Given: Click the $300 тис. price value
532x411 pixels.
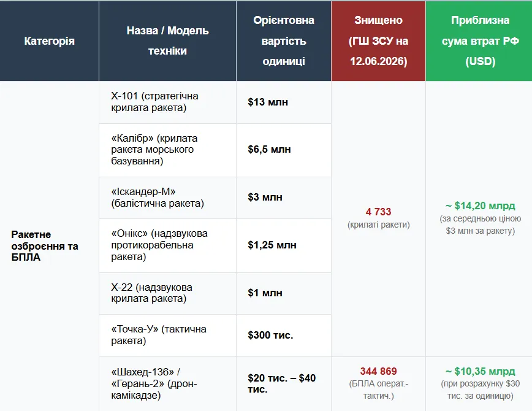Looking at the screenshot, I should [x=270, y=336].
